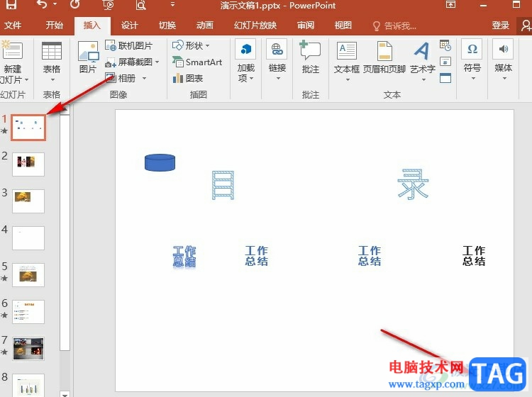This screenshot has height=397, width=532.
Task: Open the 幻灯片放映 tab
Action: (x=255, y=26)
